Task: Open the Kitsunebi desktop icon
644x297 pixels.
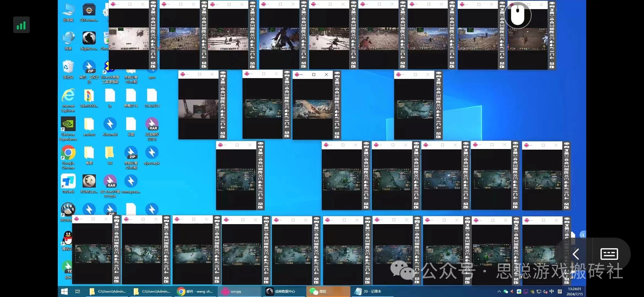Action: coord(110,124)
